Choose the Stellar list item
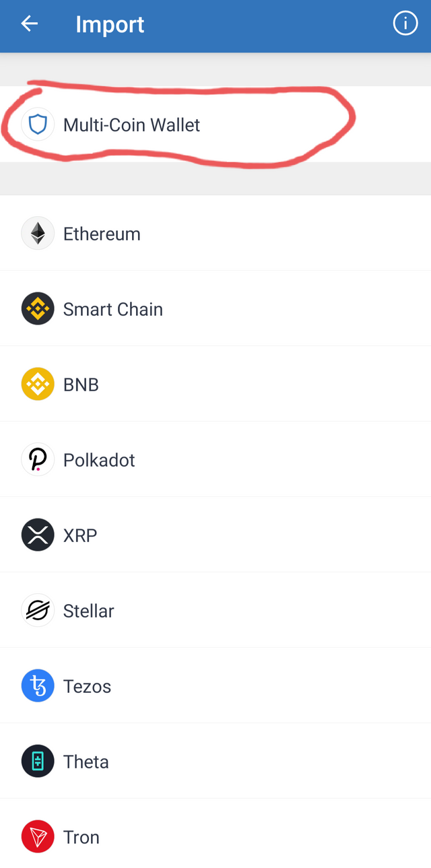The height and width of the screenshot is (868, 431). (215, 611)
